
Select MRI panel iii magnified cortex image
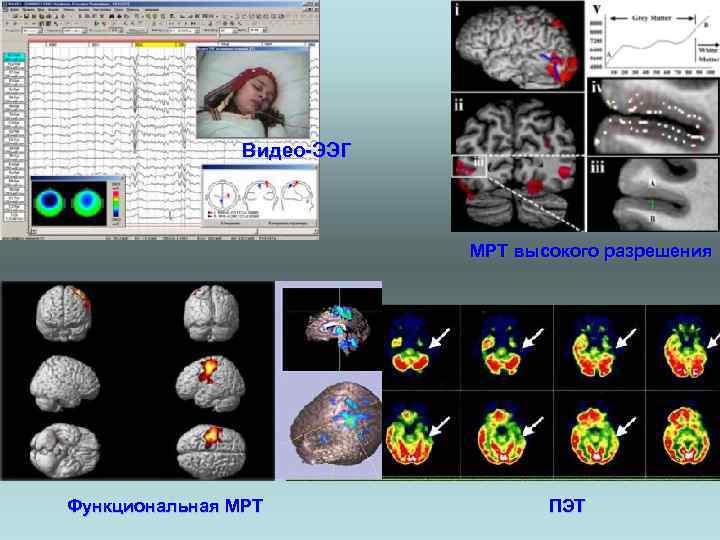coord(653,195)
